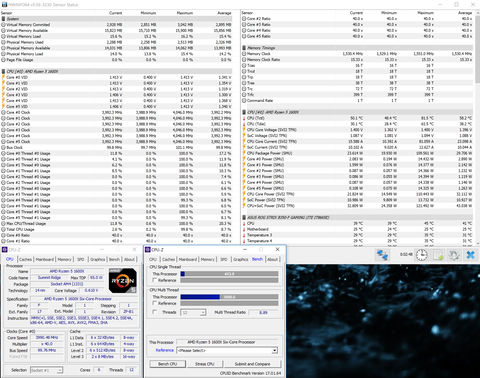Click the Average column header in right panel

pos(465,13)
